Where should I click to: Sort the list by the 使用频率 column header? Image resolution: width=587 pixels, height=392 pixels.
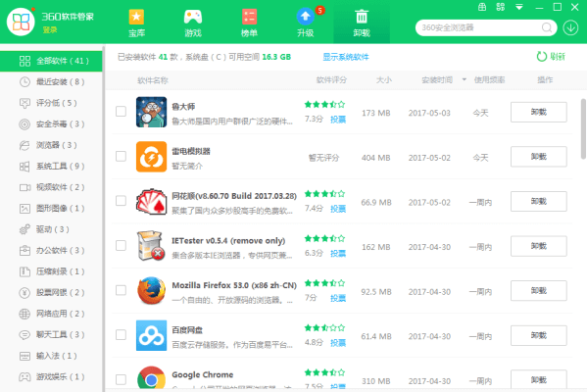point(489,80)
